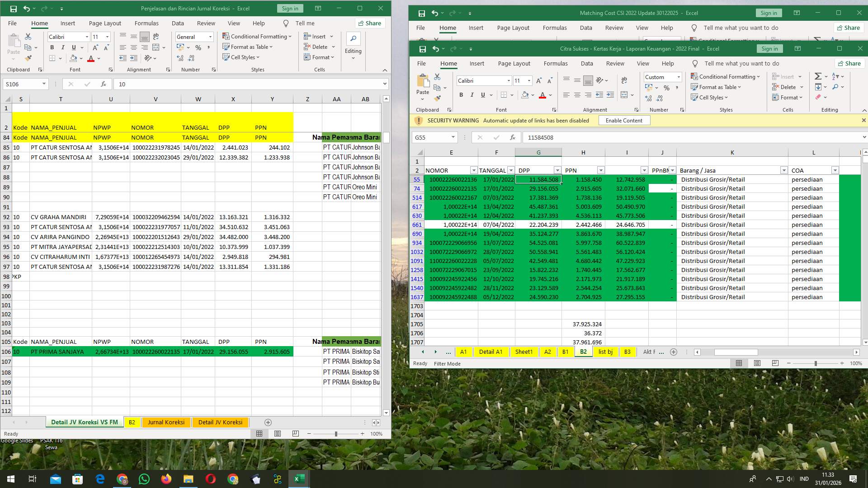Click the AutoSum icon

(x=817, y=76)
